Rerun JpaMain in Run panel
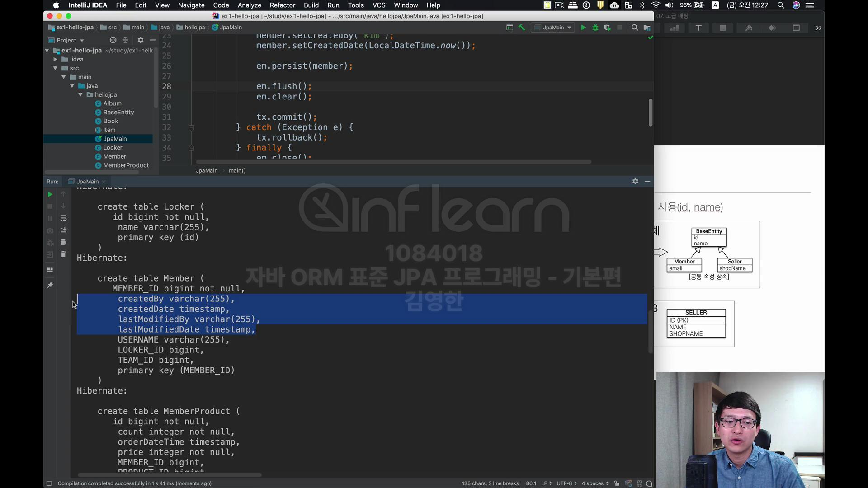868x488 pixels. 50,194
